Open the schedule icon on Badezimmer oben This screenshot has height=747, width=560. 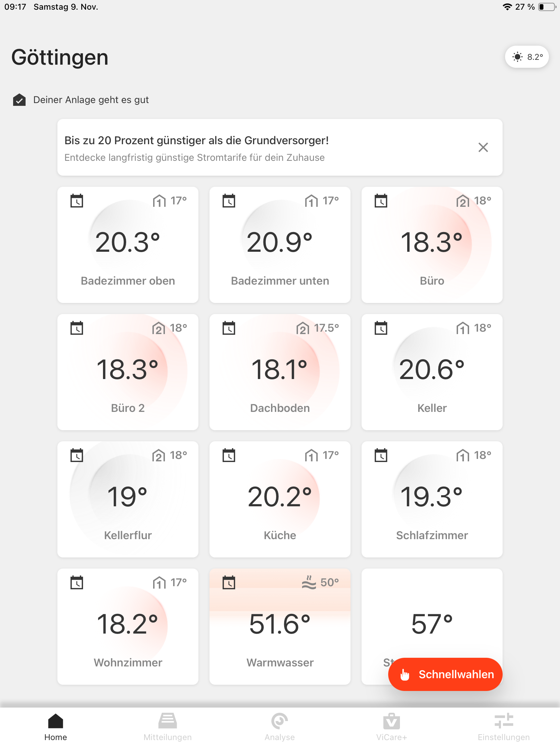click(77, 201)
